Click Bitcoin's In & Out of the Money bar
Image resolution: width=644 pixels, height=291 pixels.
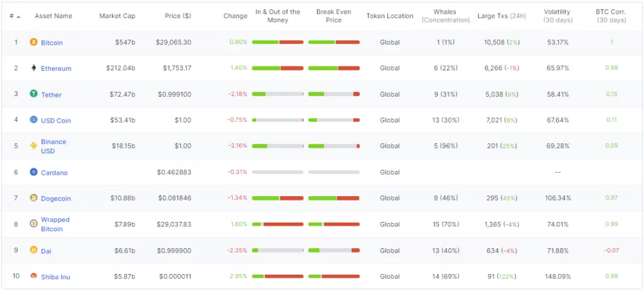point(277,42)
